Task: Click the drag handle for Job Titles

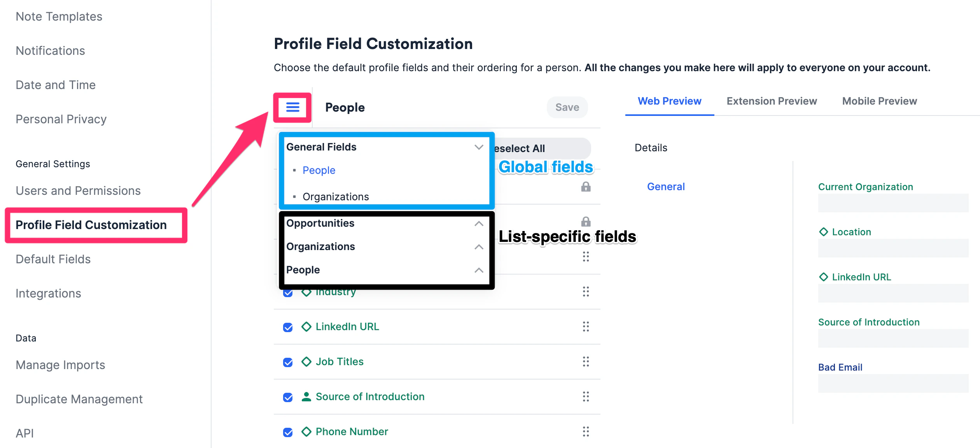Action: (586, 362)
